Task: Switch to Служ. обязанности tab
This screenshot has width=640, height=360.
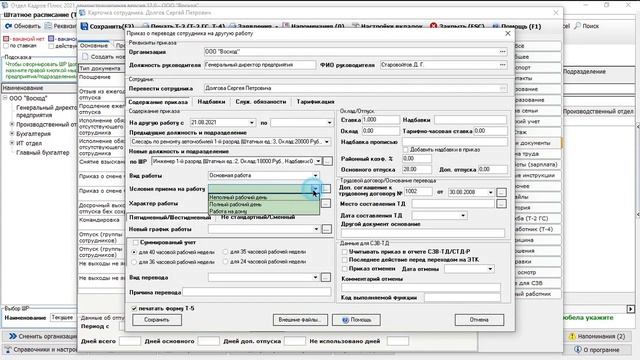Action: click(x=261, y=102)
